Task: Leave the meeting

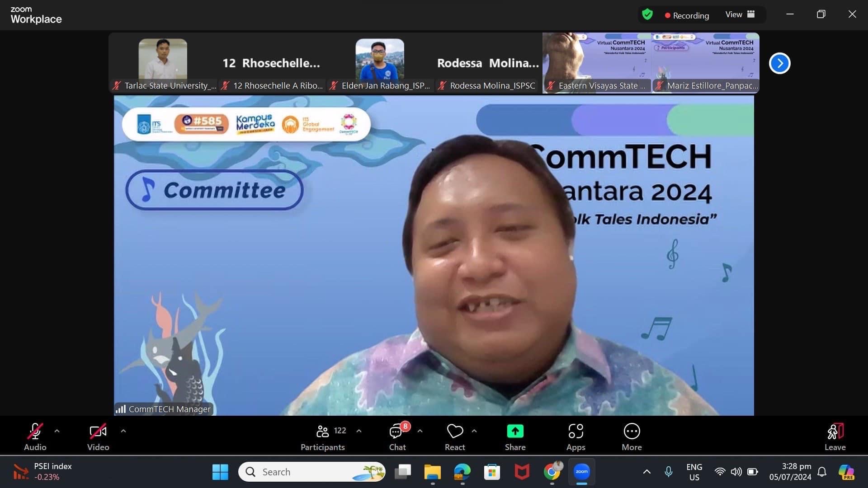Action: (835, 436)
